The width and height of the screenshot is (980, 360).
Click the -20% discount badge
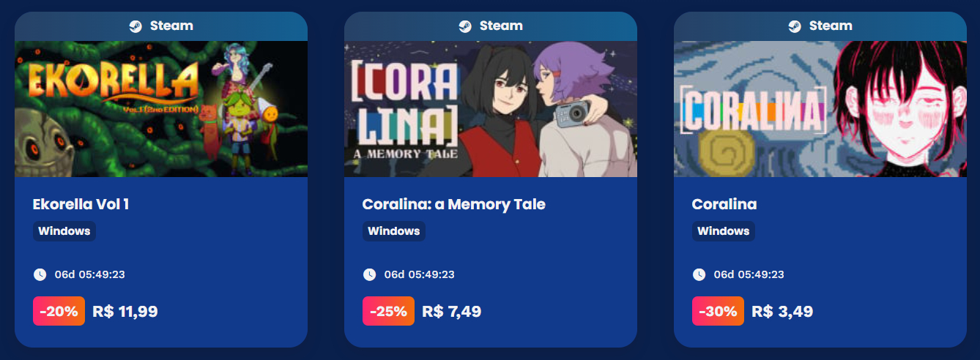[59, 311]
